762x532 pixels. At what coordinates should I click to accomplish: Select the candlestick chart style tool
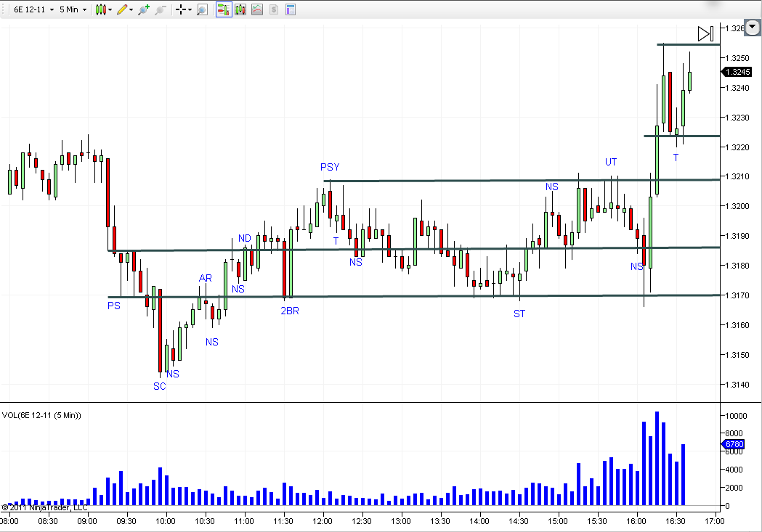pos(101,10)
